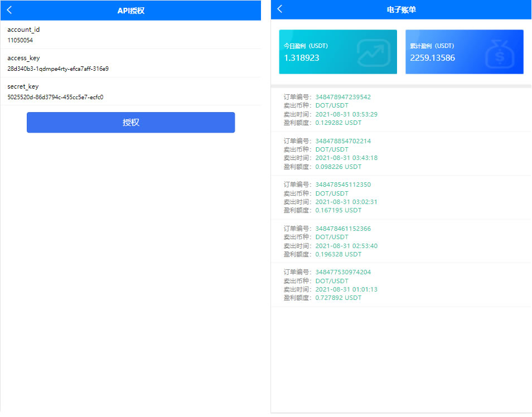This screenshot has height=417, width=532.
Task: Click the secret_key field value
Action: (x=56, y=97)
